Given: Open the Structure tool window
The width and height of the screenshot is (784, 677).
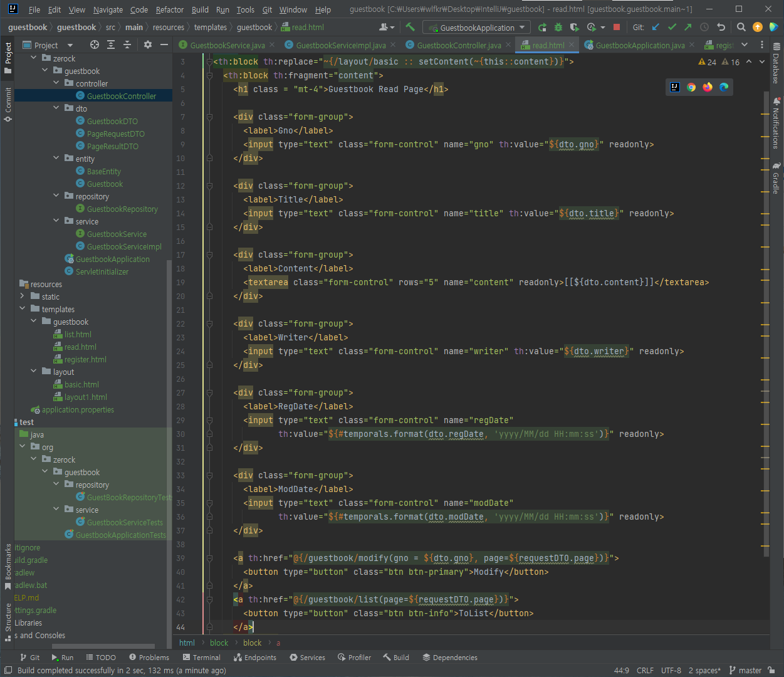Looking at the screenshot, I should pyautogui.click(x=8, y=622).
